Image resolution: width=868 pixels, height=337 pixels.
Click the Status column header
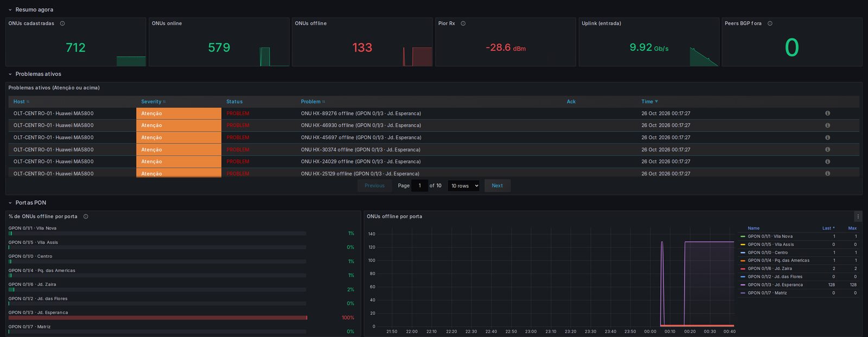point(234,101)
